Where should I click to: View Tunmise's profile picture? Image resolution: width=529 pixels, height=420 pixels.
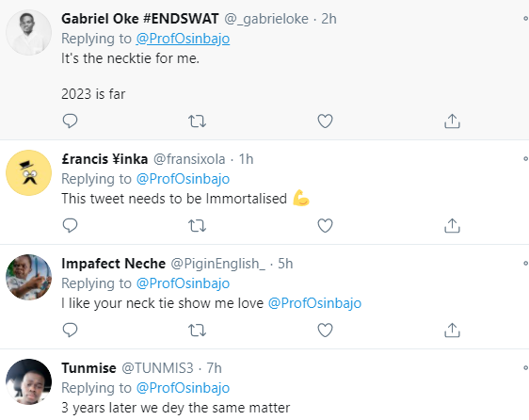28,381
